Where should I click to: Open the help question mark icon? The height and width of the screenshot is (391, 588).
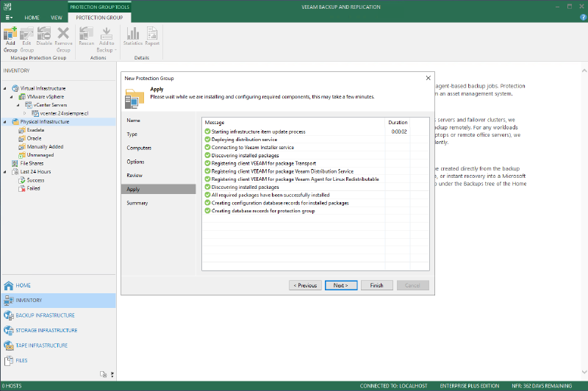point(583,17)
